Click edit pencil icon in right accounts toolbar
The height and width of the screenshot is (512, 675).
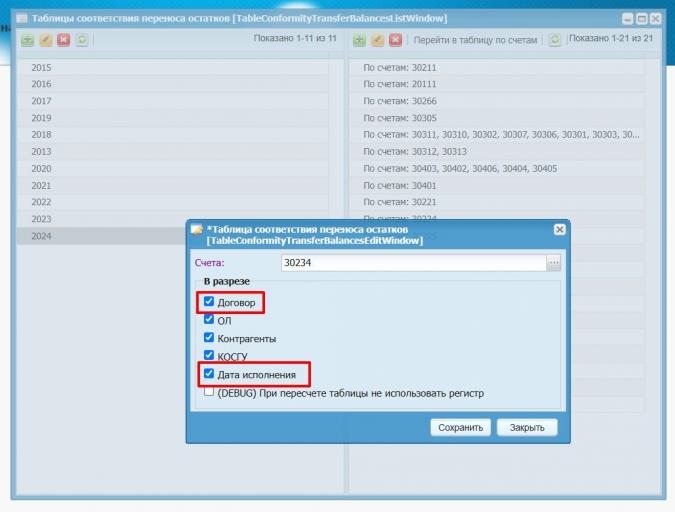coord(378,40)
